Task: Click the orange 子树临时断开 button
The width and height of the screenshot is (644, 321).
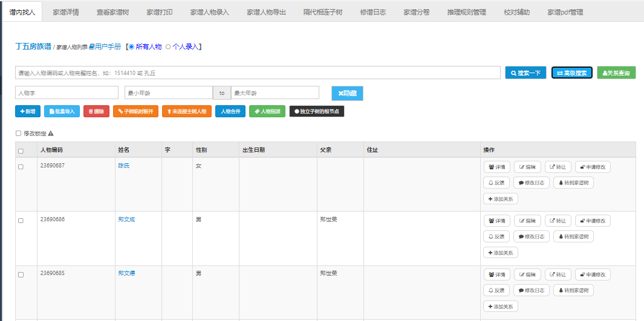Action: (135, 111)
